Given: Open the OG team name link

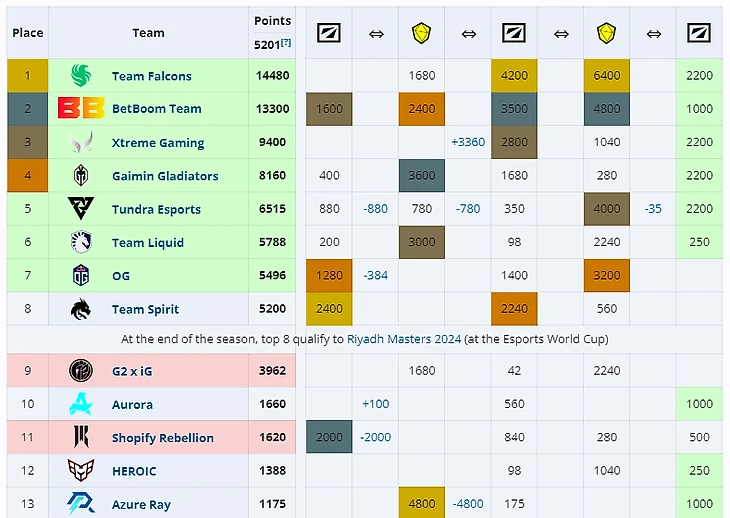Looking at the screenshot, I should (x=121, y=276).
